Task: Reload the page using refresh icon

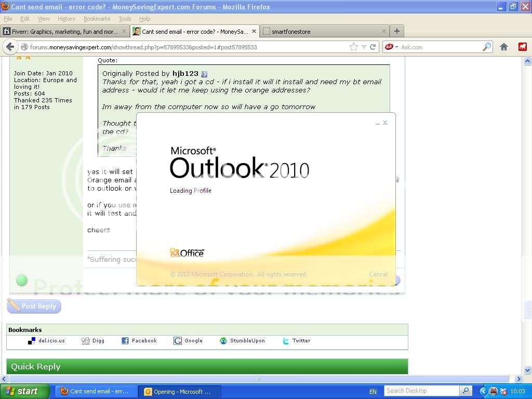Action: tap(373, 47)
